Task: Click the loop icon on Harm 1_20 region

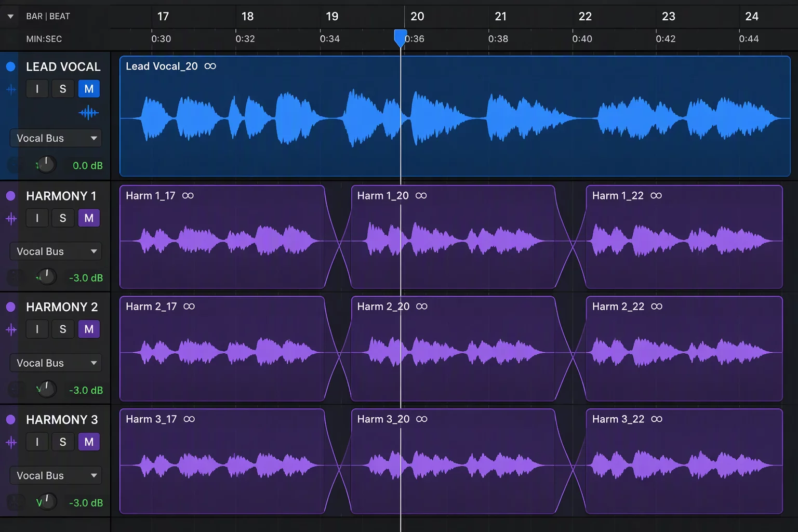Action: tap(421, 196)
